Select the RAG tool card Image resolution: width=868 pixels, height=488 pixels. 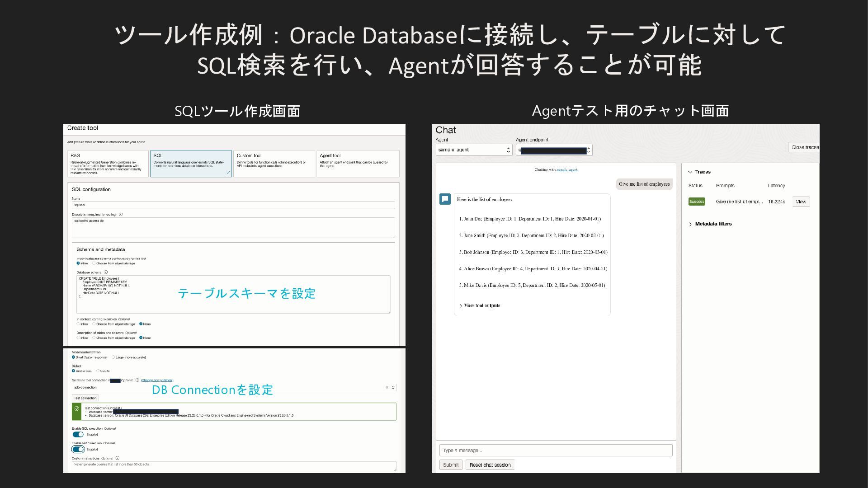click(108, 163)
